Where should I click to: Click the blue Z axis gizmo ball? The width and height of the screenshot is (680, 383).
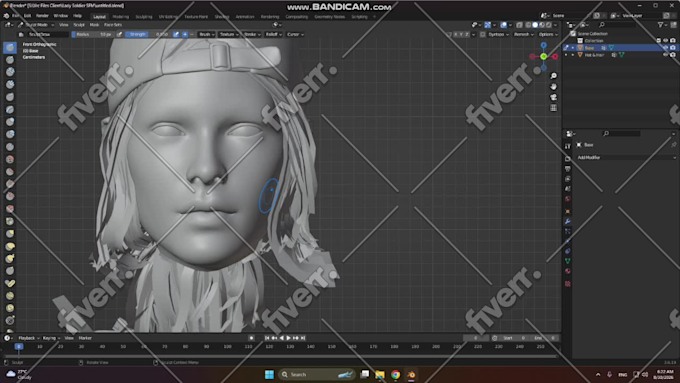(x=543, y=45)
